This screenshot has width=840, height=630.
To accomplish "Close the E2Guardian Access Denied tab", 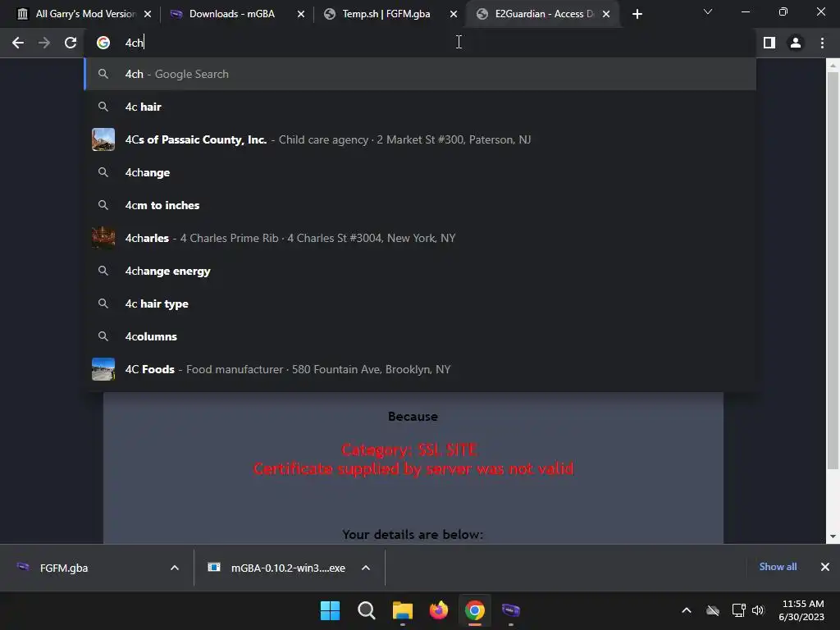I will [x=606, y=14].
